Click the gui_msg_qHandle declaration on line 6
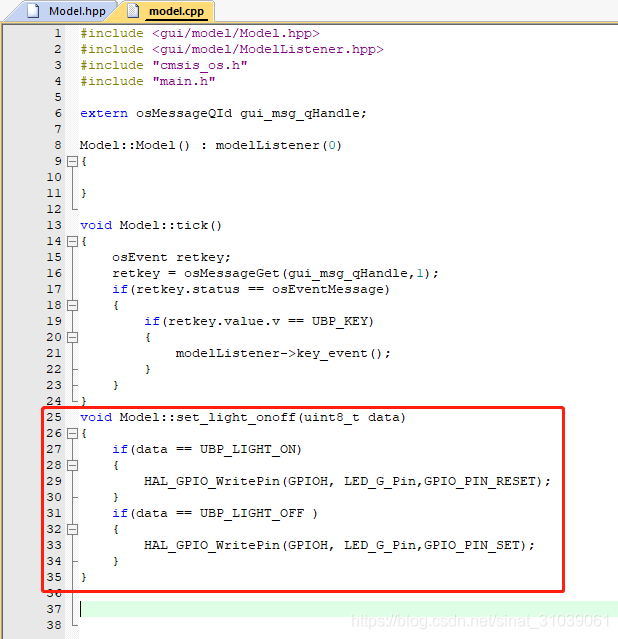Viewport: 618px width, 639px height. 303,113
